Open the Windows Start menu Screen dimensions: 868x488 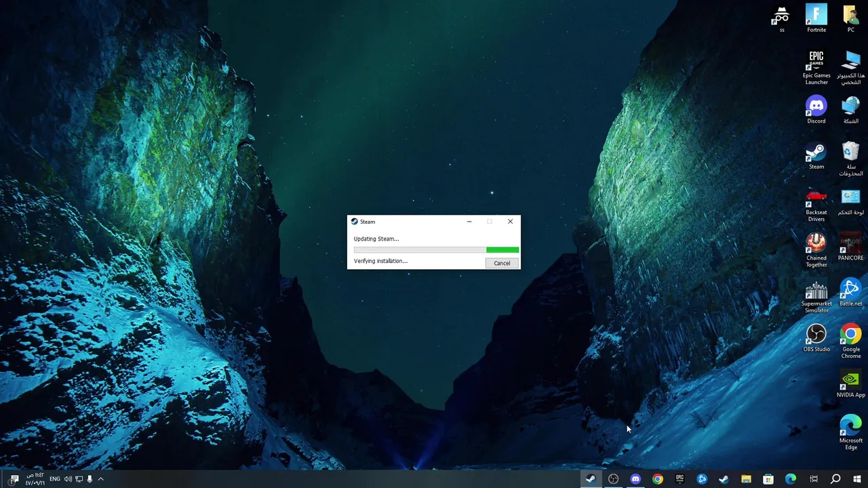pos(857,479)
